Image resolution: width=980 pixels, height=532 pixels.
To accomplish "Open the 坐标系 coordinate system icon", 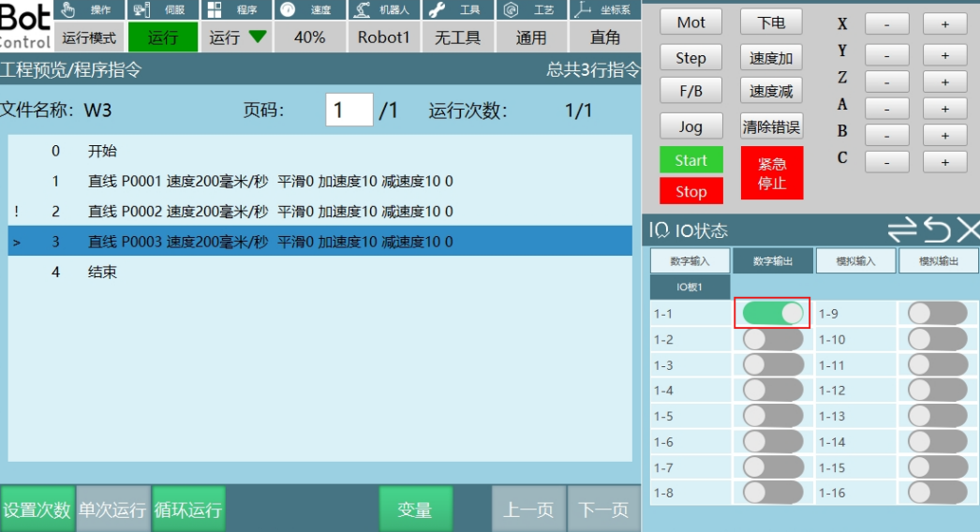I will click(x=583, y=9).
